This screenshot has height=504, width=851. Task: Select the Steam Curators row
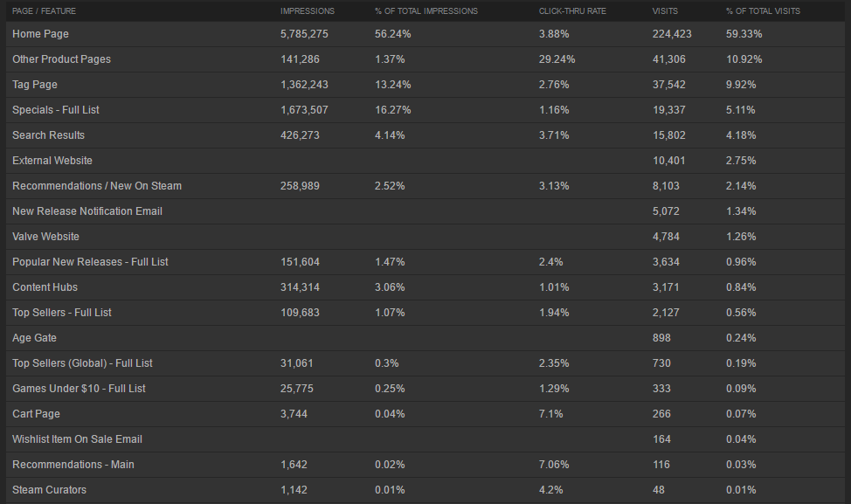(425, 489)
